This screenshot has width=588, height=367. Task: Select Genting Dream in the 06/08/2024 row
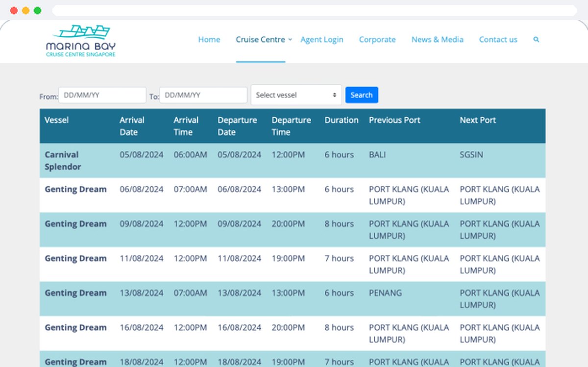click(75, 190)
